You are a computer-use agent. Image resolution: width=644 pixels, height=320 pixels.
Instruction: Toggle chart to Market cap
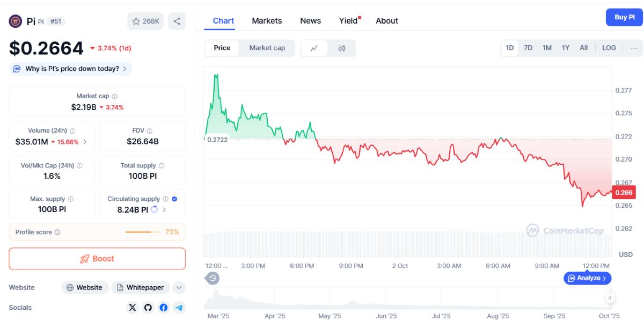267,48
